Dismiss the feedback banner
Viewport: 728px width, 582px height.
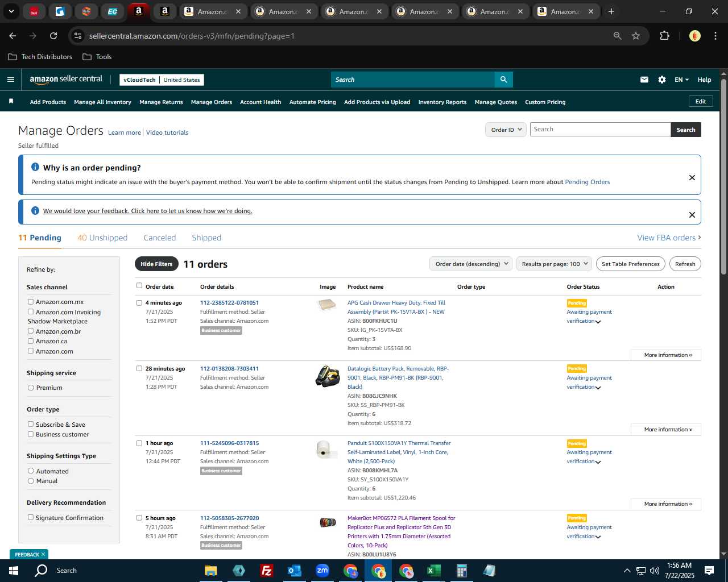pos(692,214)
